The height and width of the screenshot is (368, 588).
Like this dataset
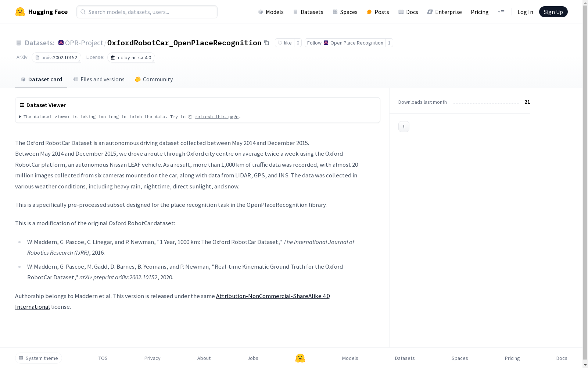[x=284, y=43]
